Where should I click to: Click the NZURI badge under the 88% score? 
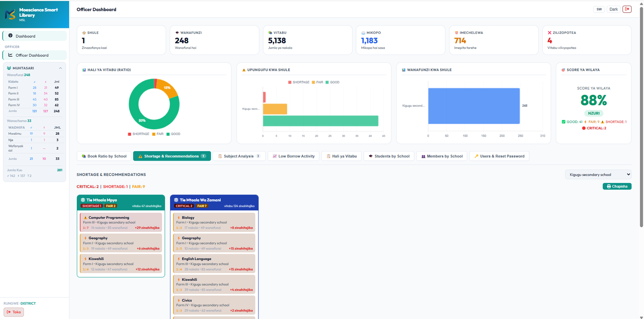(x=594, y=113)
